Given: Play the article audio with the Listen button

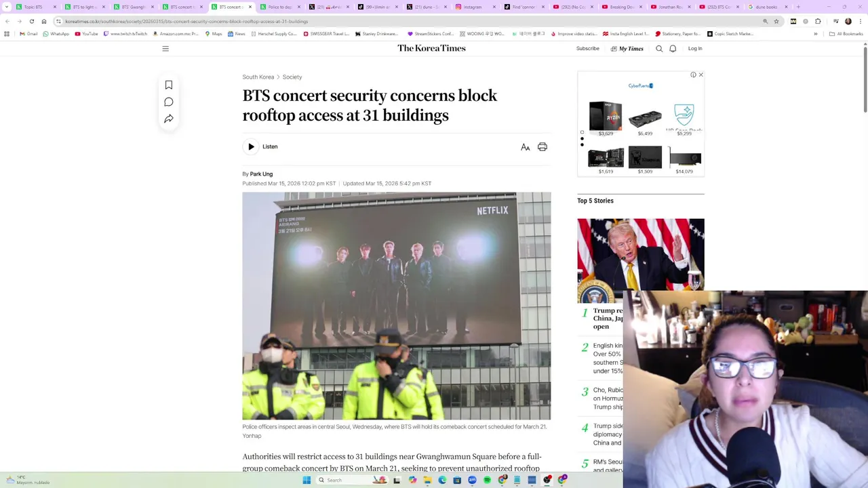Looking at the screenshot, I should pyautogui.click(x=261, y=146).
